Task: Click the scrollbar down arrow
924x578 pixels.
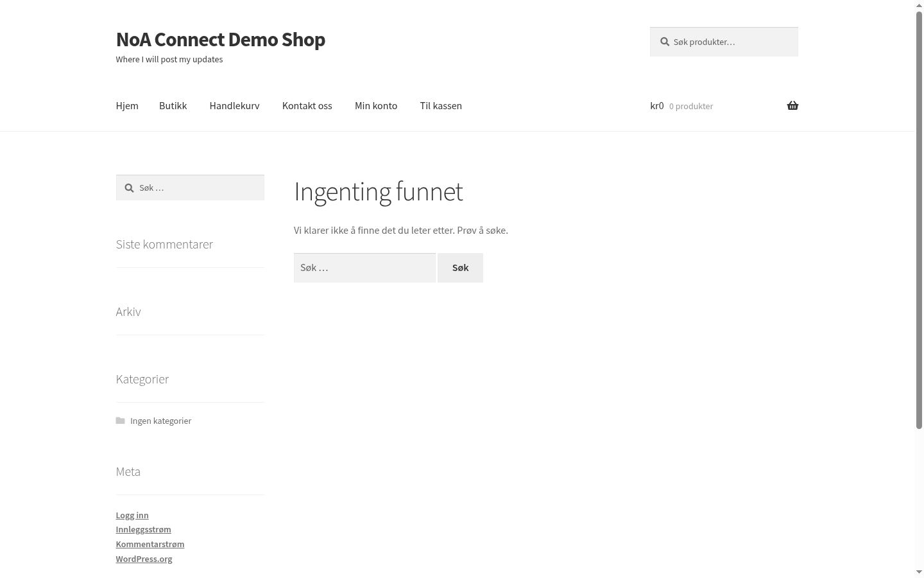Action: coord(919,572)
